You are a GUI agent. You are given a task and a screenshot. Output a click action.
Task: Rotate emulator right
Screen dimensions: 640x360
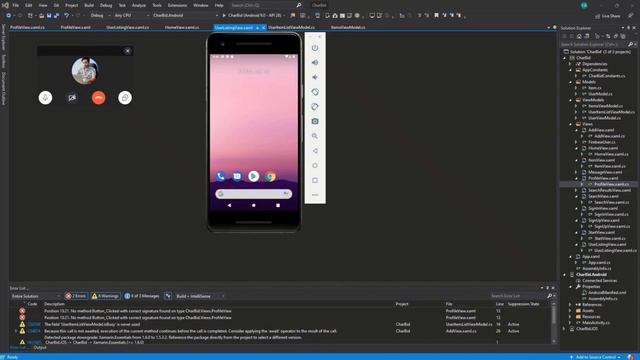coord(315,107)
